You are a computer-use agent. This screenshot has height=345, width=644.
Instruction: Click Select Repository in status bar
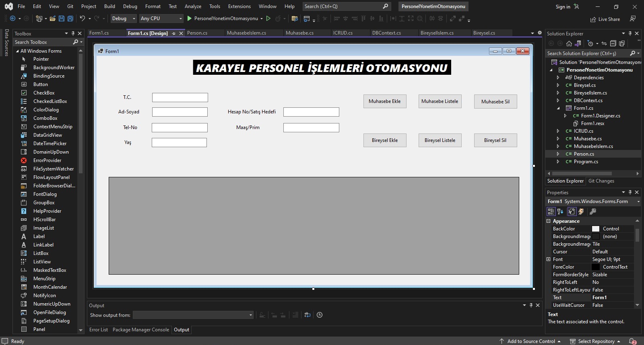click(x=596, y=341)
